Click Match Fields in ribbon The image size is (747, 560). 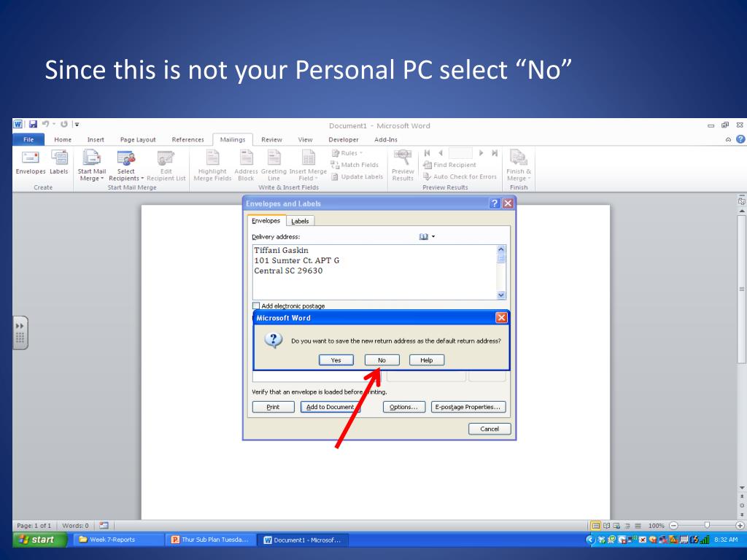click(355, 165)
